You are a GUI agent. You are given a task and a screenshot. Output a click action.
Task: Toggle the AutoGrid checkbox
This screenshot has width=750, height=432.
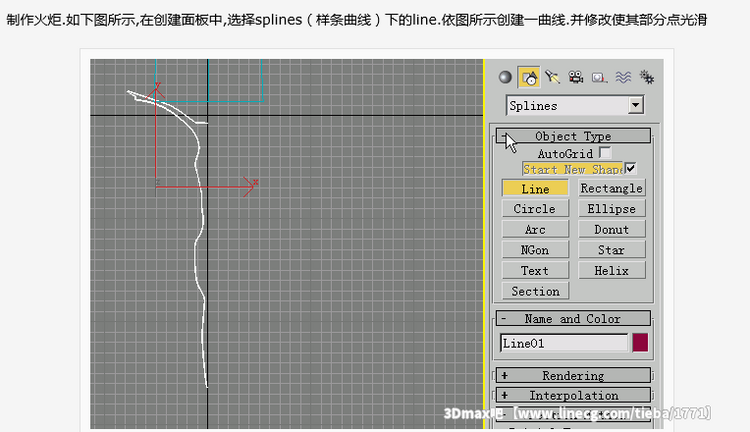[605, 153]
